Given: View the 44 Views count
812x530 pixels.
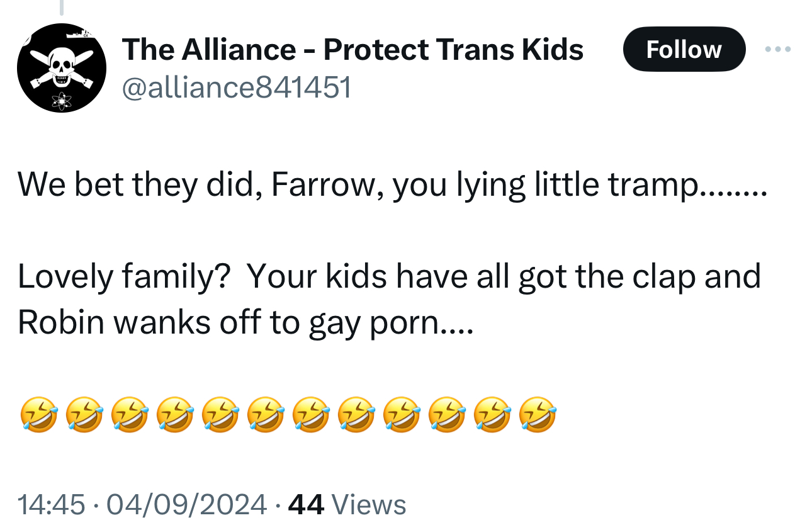Looking at the screenshot, I should point(306,504).
